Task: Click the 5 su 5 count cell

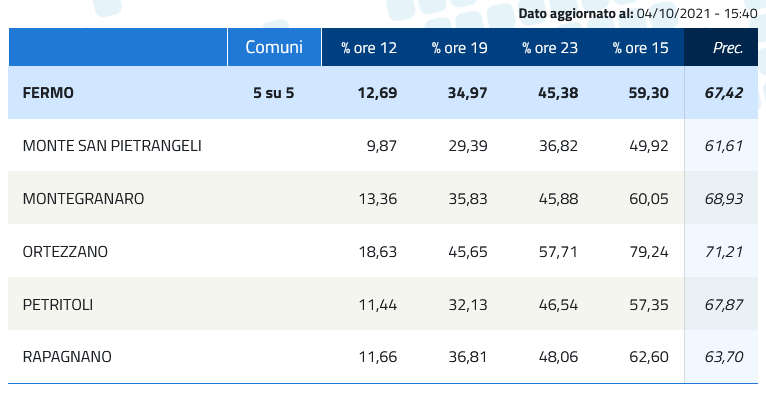Action: (274, 93)
